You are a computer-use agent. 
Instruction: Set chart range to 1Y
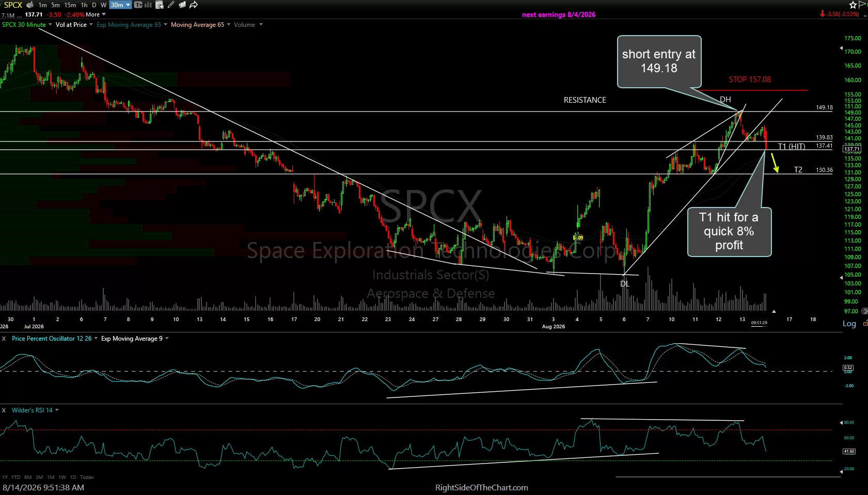tap(5, 477)
